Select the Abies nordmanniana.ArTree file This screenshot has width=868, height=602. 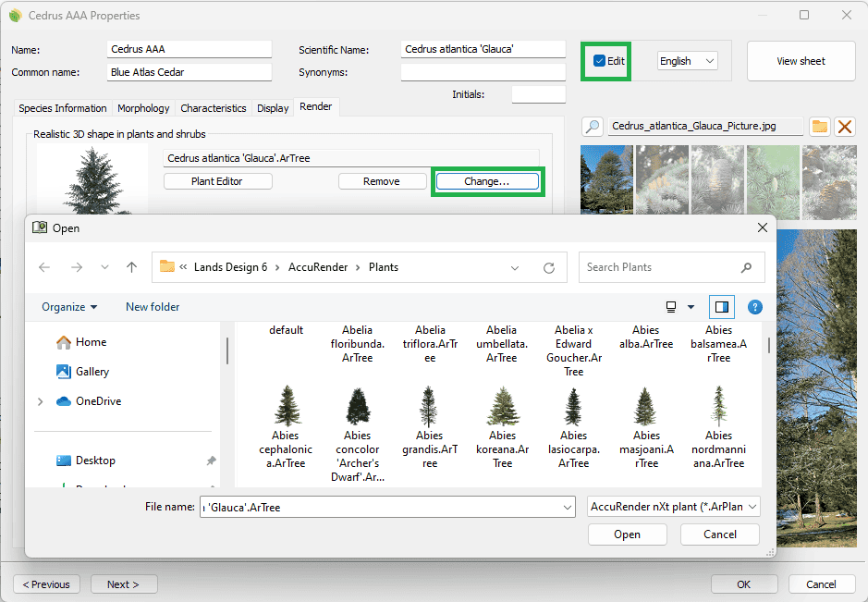tap(718, 427)
